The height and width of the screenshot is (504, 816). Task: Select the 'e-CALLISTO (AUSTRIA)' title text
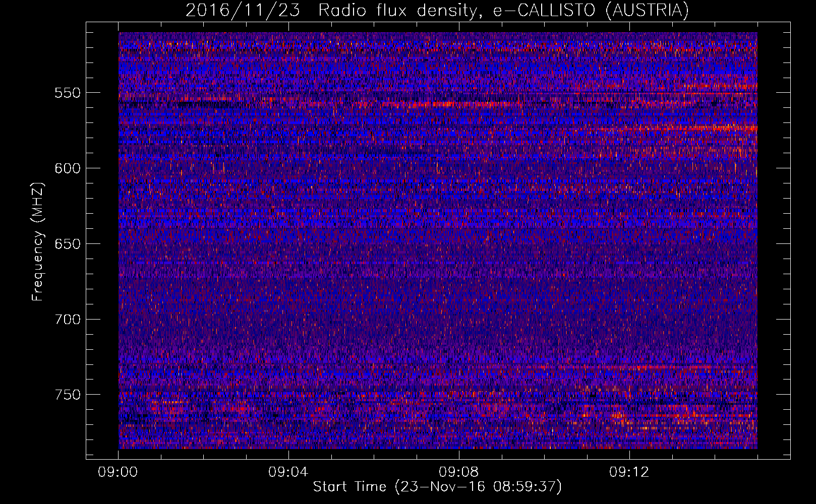coord(591,11)
